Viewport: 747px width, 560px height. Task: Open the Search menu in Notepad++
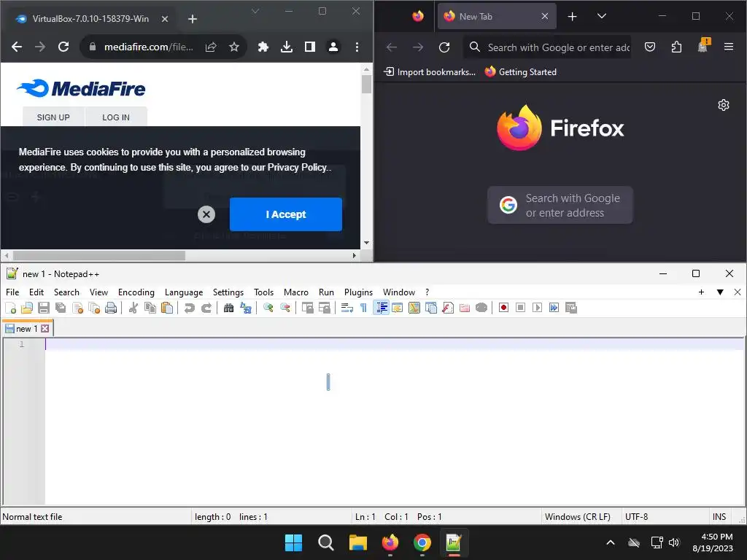(x=66, y=292)
